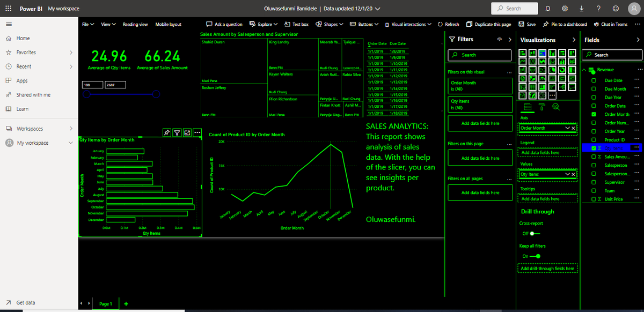Choose the pie chart visualization
Screen dimensions: 644x312
[x=552, y=70]
